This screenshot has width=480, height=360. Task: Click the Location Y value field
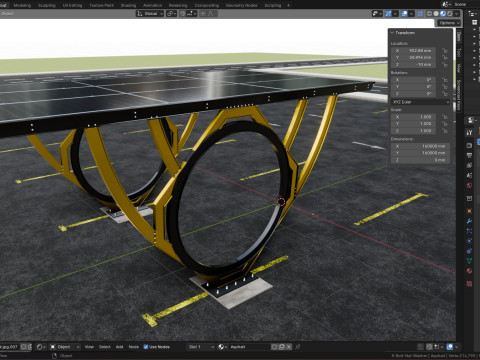(x=414, y=57)
